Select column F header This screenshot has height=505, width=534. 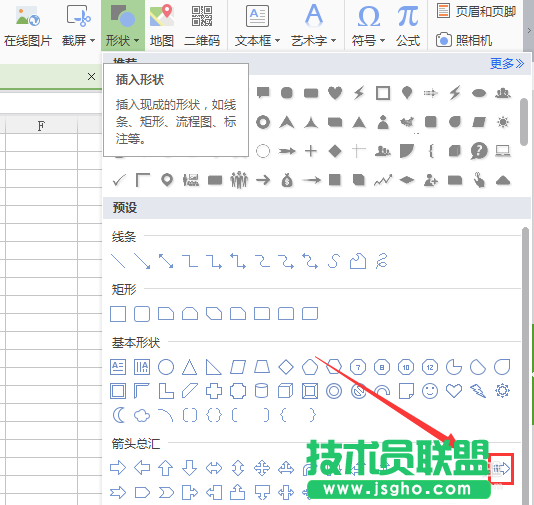(x=41, y=126)
